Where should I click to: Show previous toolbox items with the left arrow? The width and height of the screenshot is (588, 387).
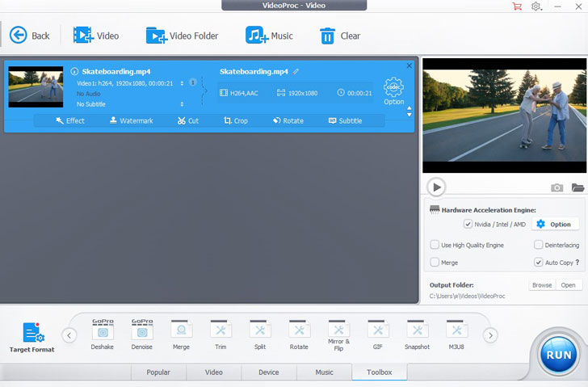(69, 335)
